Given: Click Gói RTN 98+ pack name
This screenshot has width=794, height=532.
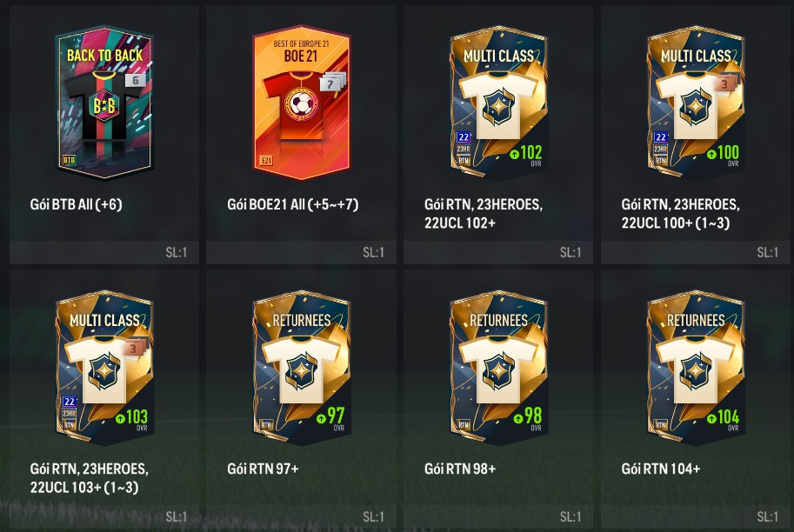Looking at the screenshot, I should click(460, 469).
